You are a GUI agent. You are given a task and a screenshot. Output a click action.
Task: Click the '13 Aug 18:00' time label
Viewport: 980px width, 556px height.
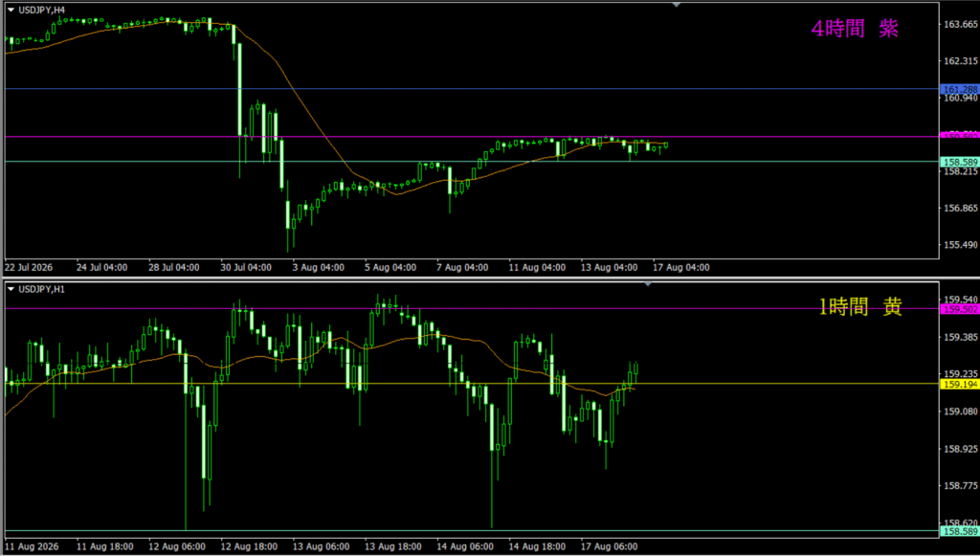coord(393,546)
